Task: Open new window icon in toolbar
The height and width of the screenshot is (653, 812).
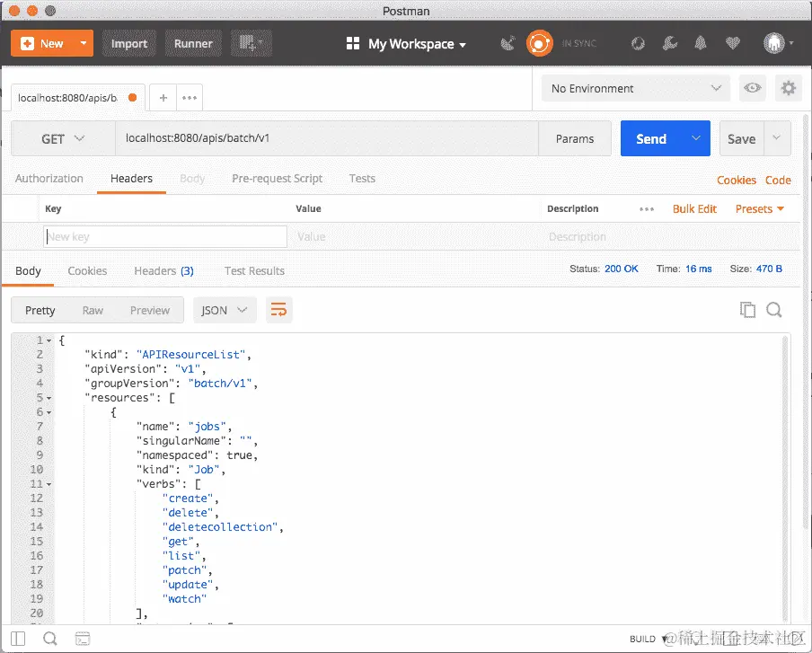Action: click(252, 43)
